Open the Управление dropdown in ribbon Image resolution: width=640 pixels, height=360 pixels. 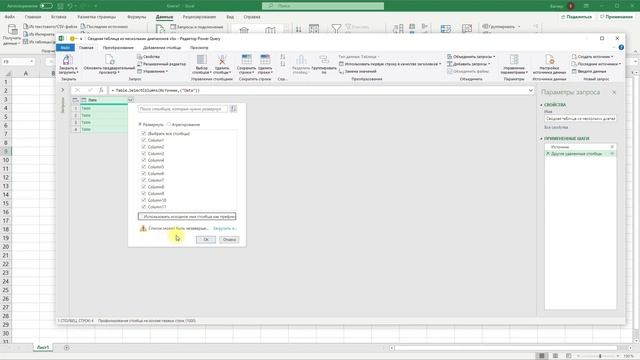(x=153, y=71)
